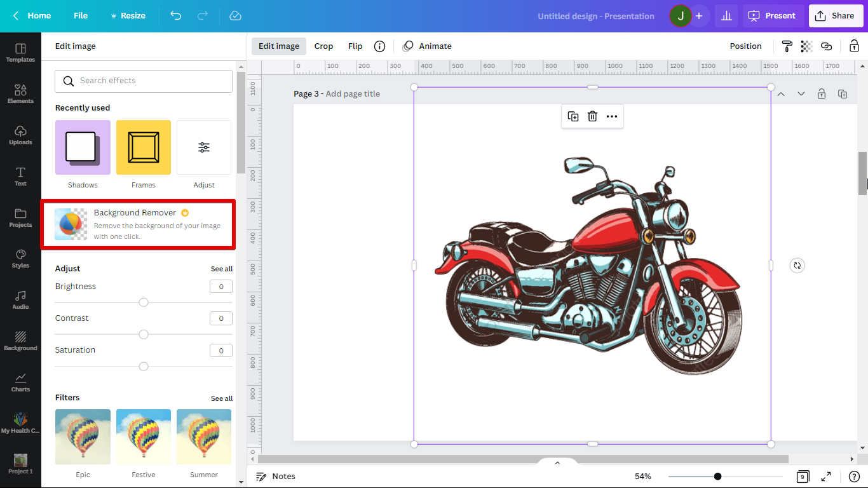Undo the last action
Image resolution: width=868 pixels, height=488 pixels.
tap(176, 16)
